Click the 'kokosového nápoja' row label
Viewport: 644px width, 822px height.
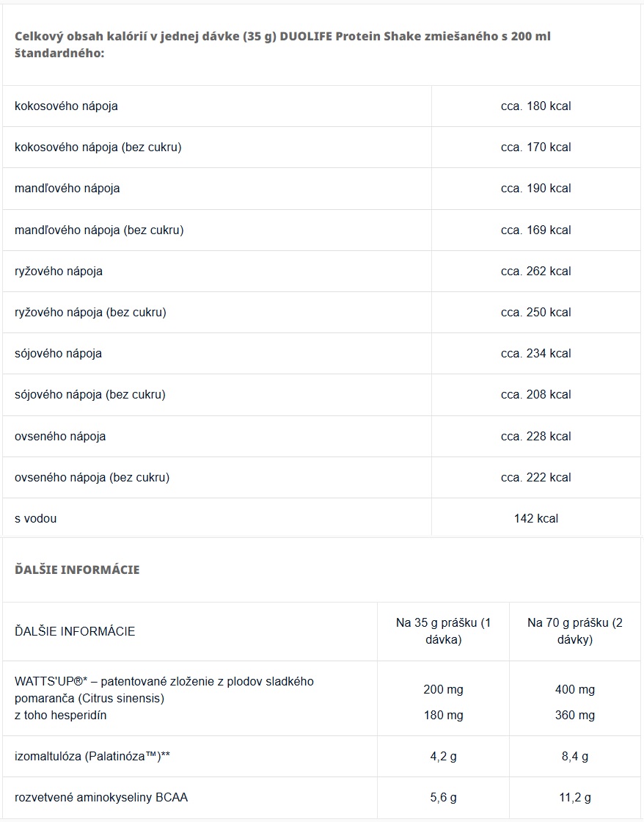point(66,106)
